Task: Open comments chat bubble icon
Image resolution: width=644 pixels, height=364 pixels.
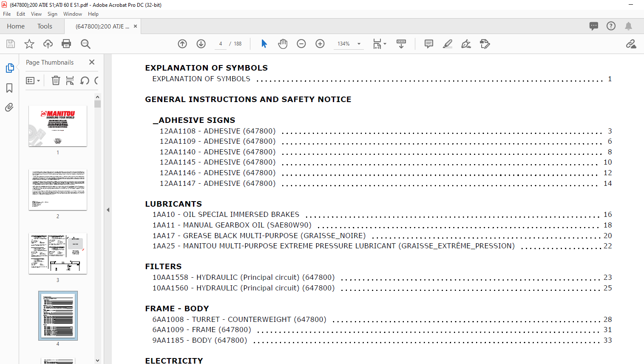Action: 594,26
